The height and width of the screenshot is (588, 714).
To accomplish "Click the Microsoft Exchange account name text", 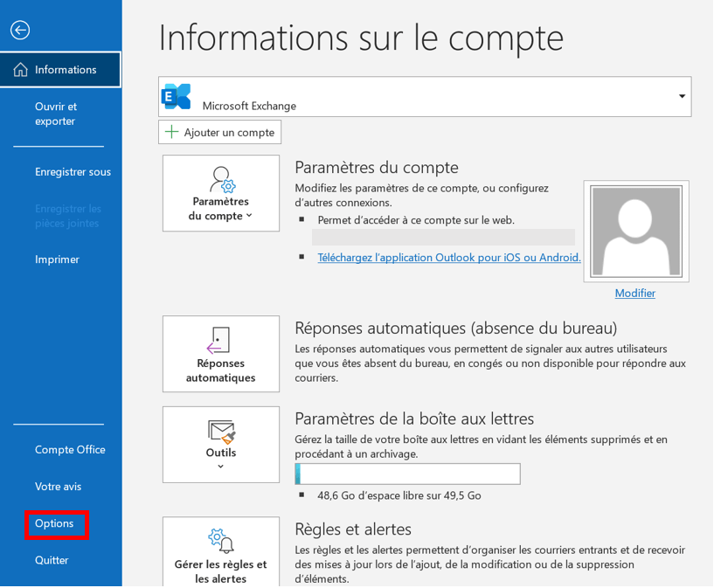I will click(x=249, y=106).
